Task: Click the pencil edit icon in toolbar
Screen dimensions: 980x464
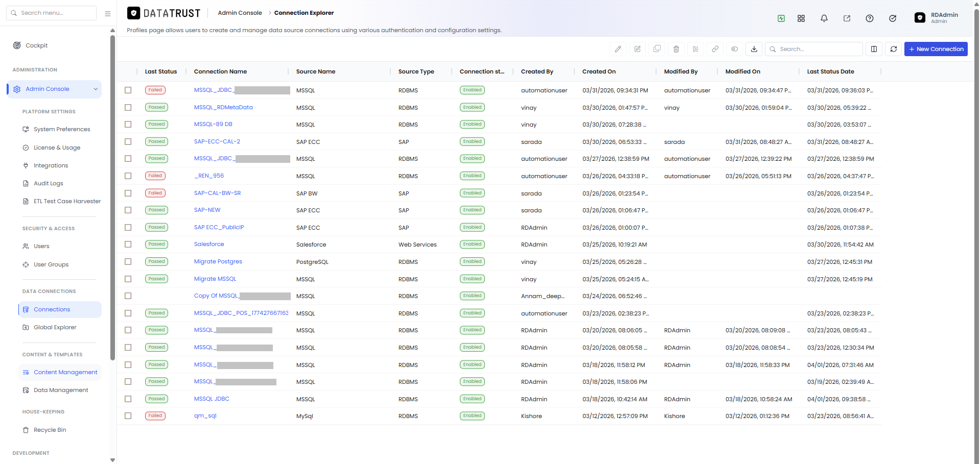Action: click(618, 49)
